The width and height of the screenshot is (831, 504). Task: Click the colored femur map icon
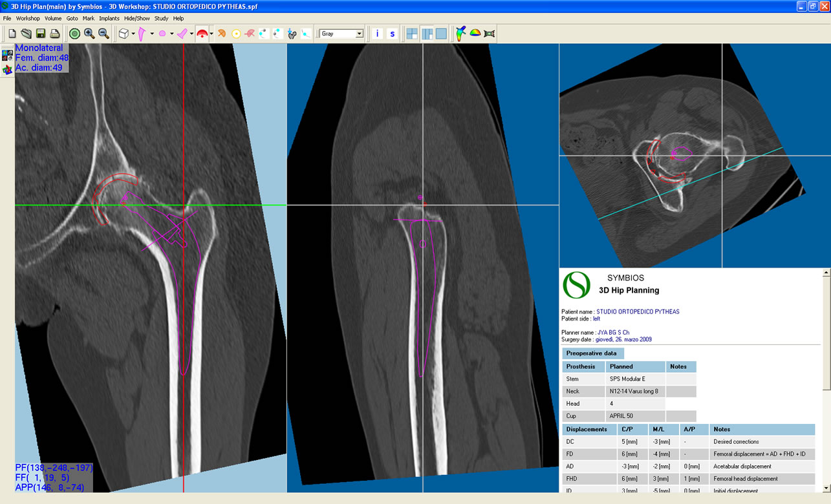pyautogui.click(x=460, y=34)
